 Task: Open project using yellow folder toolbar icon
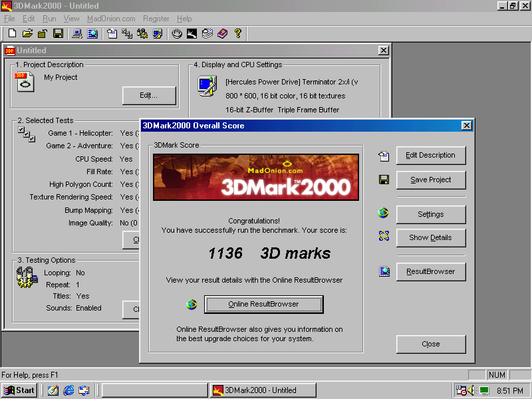[x=27, y=33]
